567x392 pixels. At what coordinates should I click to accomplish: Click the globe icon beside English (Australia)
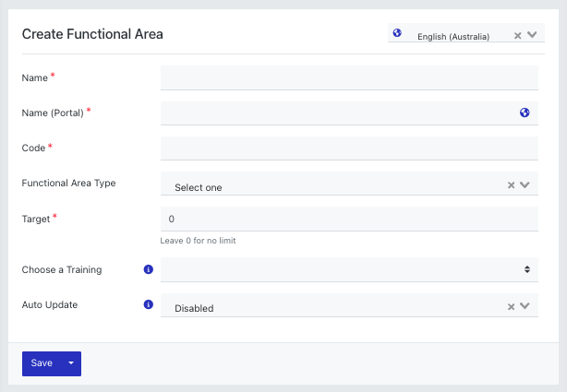coord(397,33)
